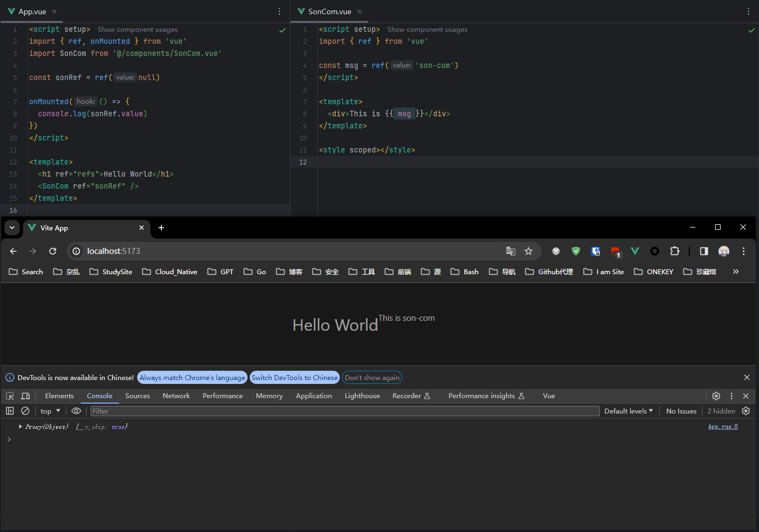The height and width of the screenshot is (532, 759).
Task: Go back in the browser
Action: [14, 251]
